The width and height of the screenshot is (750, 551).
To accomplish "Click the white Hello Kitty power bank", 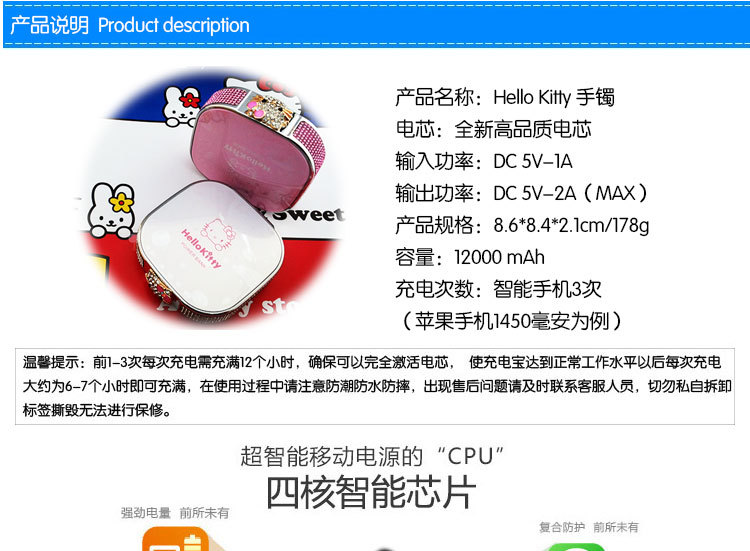I will 209,247.
